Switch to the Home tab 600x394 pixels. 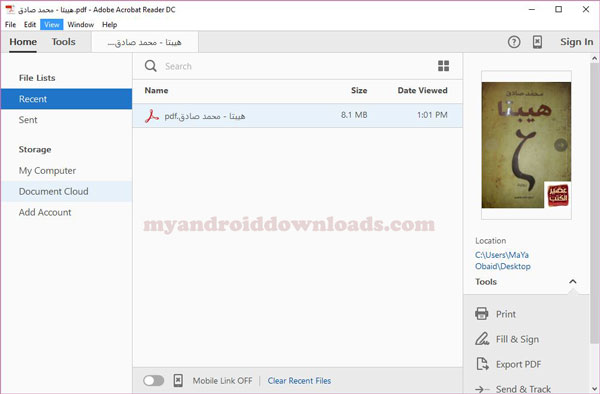click(23, 42)
